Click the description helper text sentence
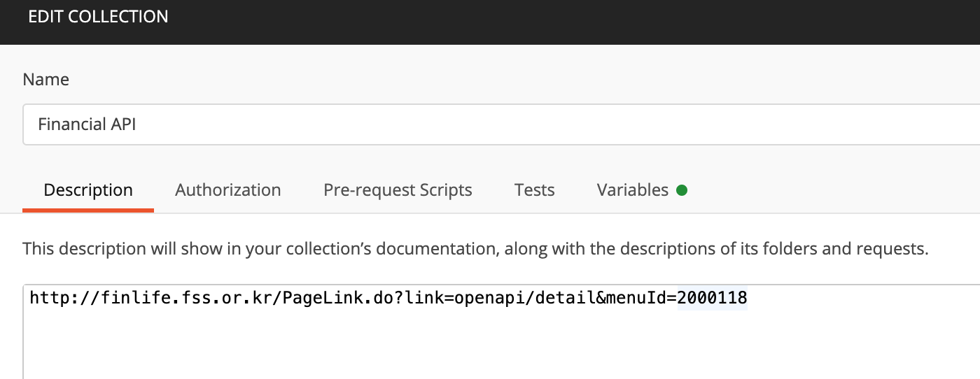The width and height of the screenshot is (980, 379). pyautogui.click(x=476, y=248)
